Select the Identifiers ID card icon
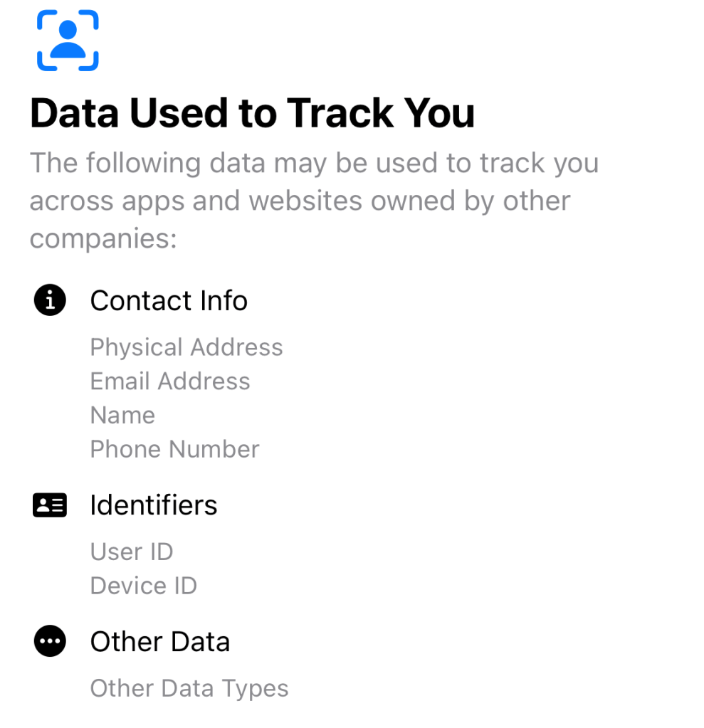 50,505
